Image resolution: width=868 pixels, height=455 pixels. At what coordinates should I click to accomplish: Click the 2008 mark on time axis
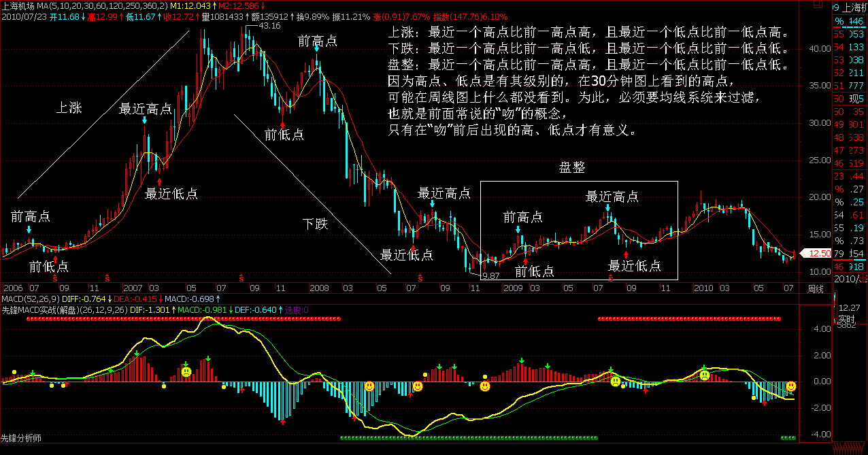pyautogui.click(x=319, y=288)
